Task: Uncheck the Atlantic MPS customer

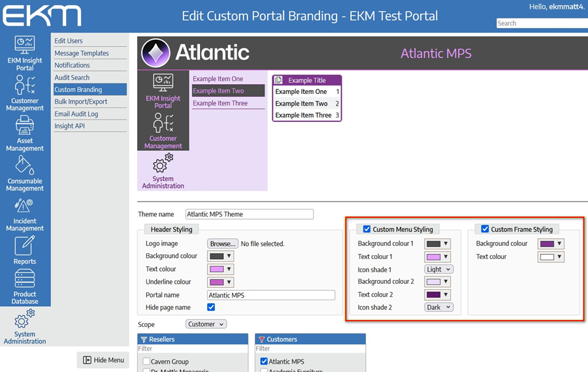Action: [x=264, y=362]
